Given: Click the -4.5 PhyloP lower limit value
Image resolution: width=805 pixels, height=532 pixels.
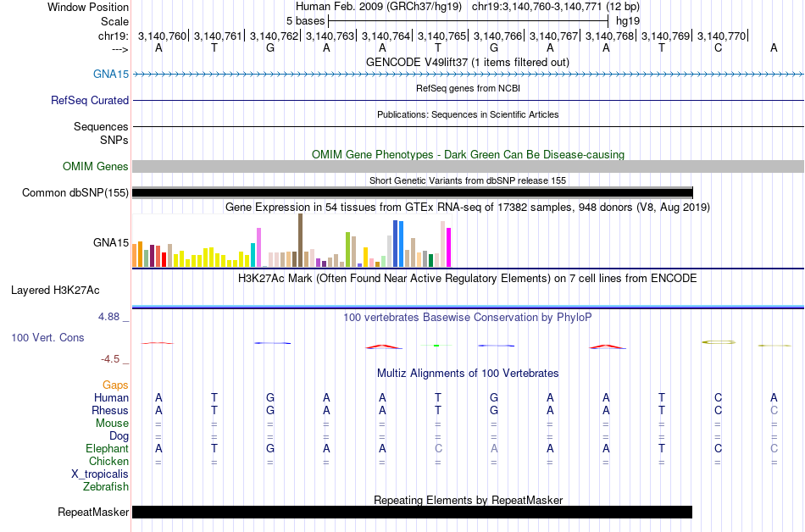Looking at the screenshot, I should [110, 358].
